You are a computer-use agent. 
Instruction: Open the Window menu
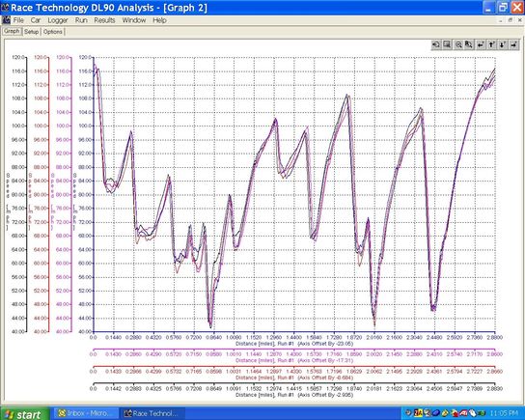tap(134, 20)
